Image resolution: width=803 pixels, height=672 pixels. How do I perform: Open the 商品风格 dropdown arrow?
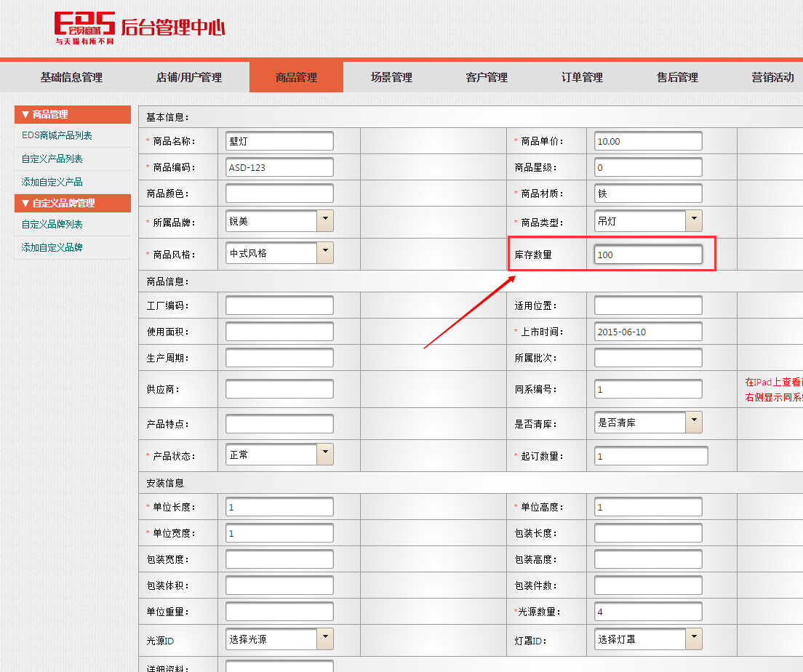pos(325,252)
